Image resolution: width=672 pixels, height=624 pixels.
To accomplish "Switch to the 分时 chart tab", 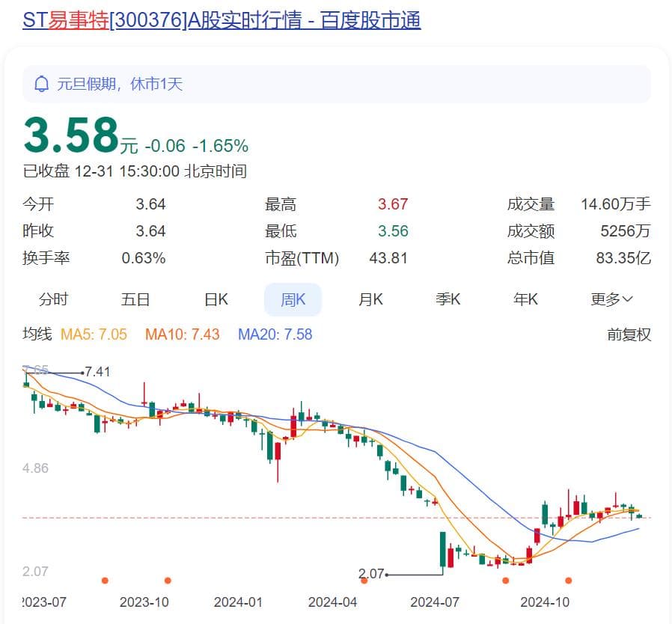I will 53,300.
